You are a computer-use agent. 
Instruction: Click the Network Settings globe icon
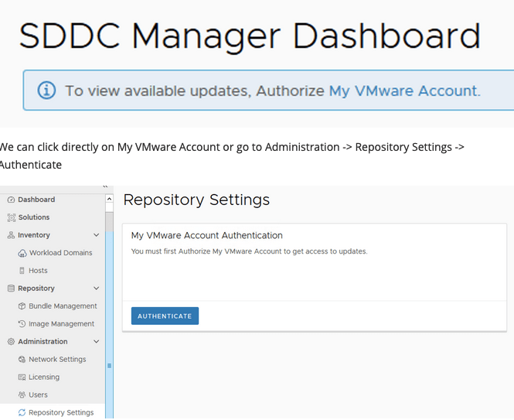click(x=22, y=360)
